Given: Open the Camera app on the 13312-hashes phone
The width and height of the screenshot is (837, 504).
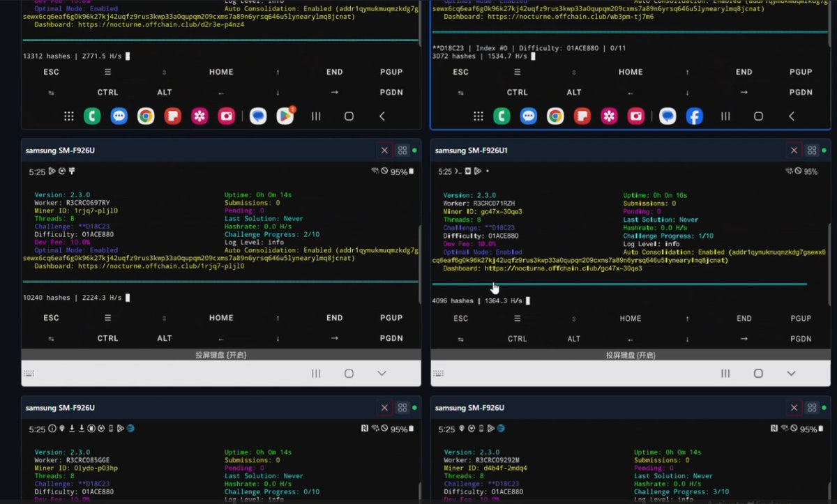Looking at the screenshot, I should [x=227, y=116].
